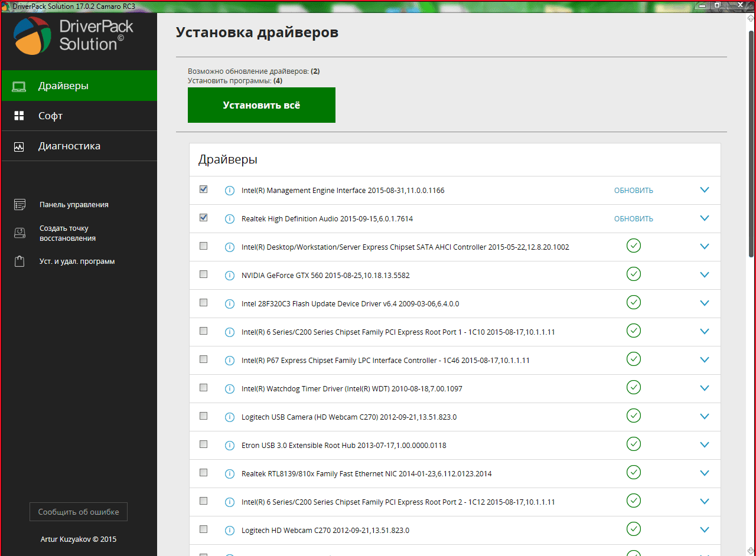Check the Logitech USB Camera box
The width and height of the screenshot is (756, 556).
(x=204, y=416)
